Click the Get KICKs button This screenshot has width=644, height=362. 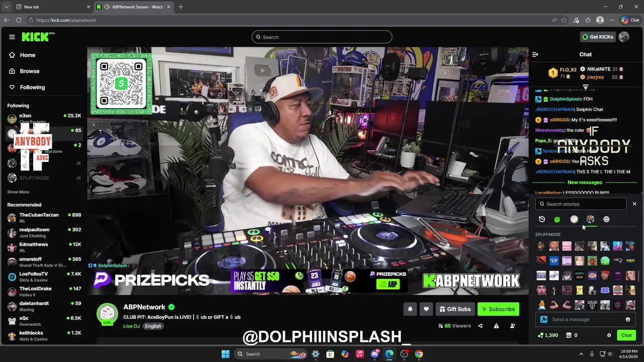pyautogui.click(x=598, y=37)
